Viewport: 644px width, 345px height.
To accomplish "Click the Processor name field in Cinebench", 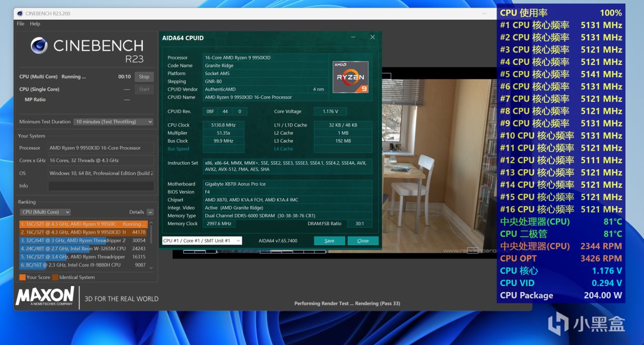I will coord(101,148).
